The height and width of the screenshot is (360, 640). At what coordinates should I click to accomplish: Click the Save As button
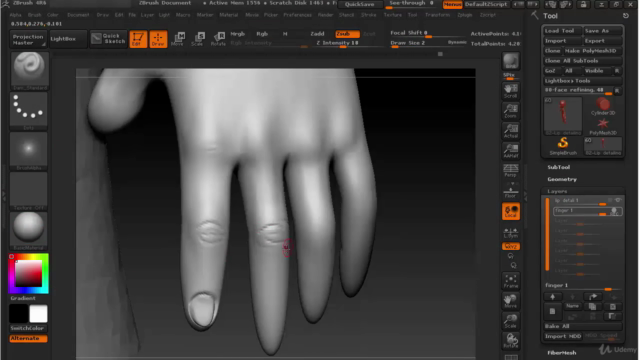[602, 31]
